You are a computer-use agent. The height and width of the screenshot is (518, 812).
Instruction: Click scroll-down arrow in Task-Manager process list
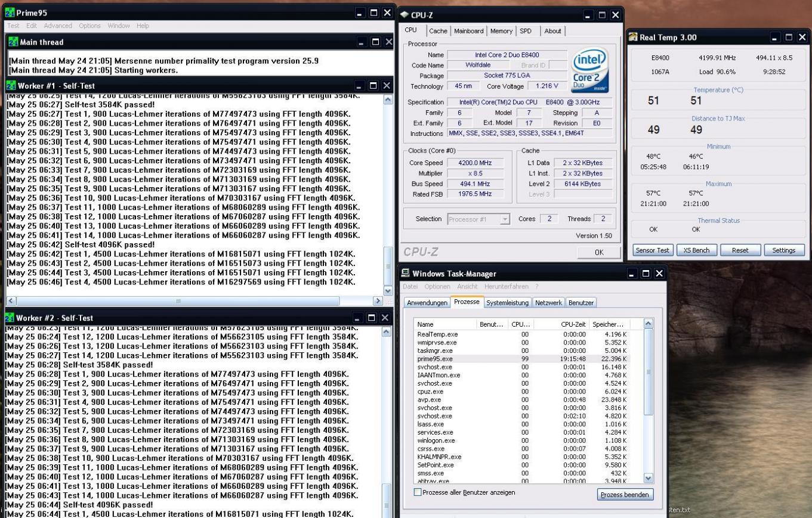pos(649,478)
